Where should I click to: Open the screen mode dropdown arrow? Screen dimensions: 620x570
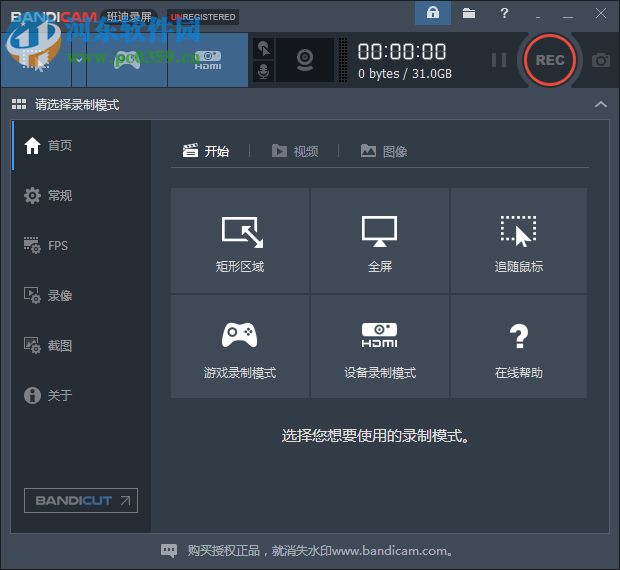point(79,60)
